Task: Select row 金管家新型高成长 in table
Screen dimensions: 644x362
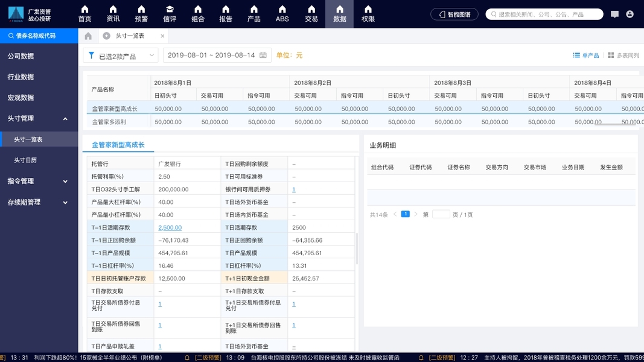Action: click(x=365, y=109)
